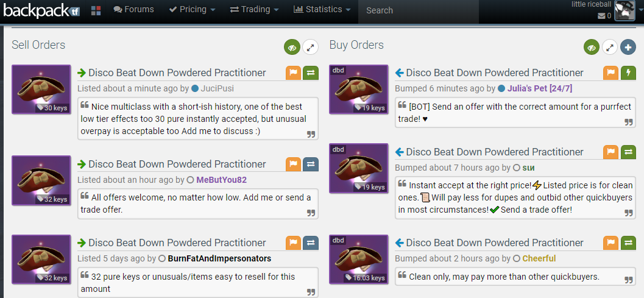Open the Pricing dropdown menu
This screenshot has height=298, width=644.
[x=192, y=10]
